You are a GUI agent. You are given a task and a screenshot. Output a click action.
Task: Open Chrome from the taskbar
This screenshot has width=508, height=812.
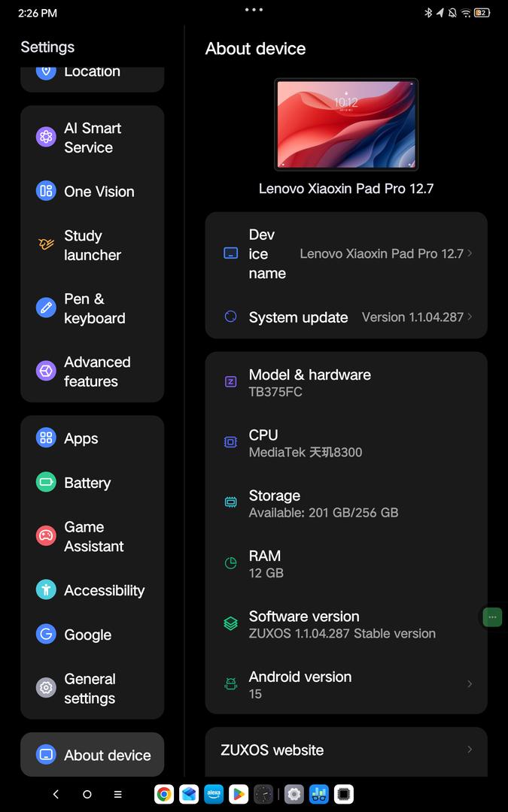coord(164,794)
